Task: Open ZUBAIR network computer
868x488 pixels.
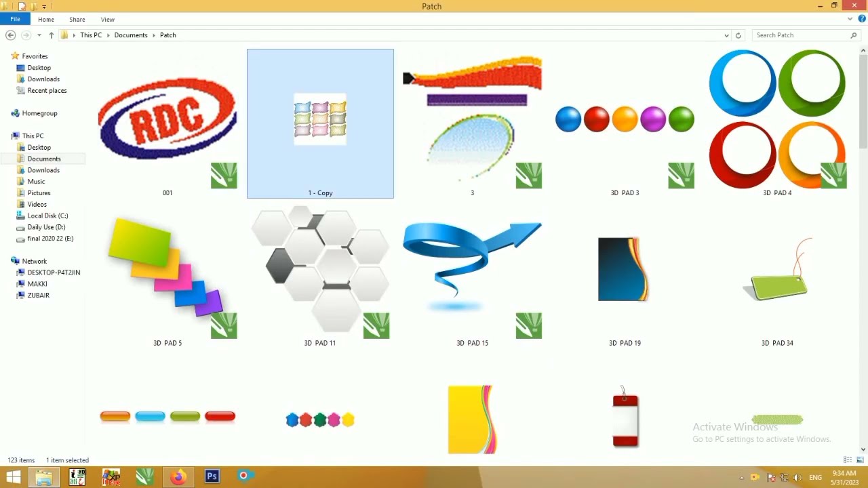Action: [x=38, y=296]
